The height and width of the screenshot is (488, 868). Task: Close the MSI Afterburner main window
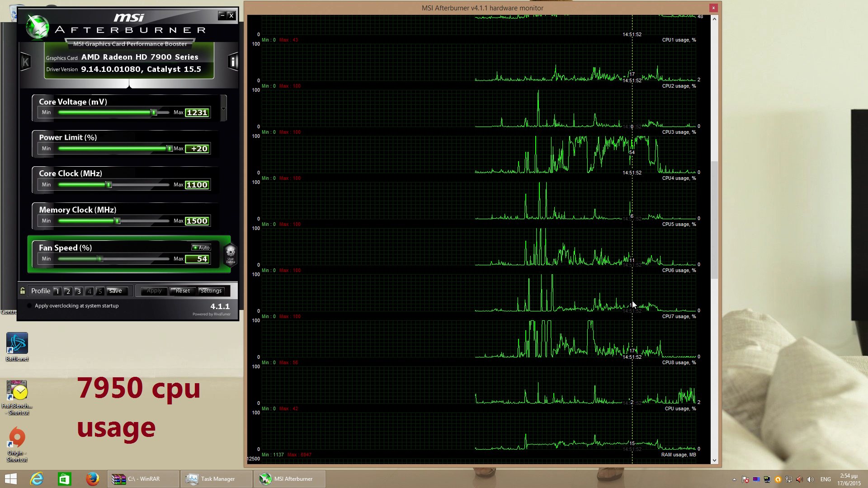coord(231,15)
